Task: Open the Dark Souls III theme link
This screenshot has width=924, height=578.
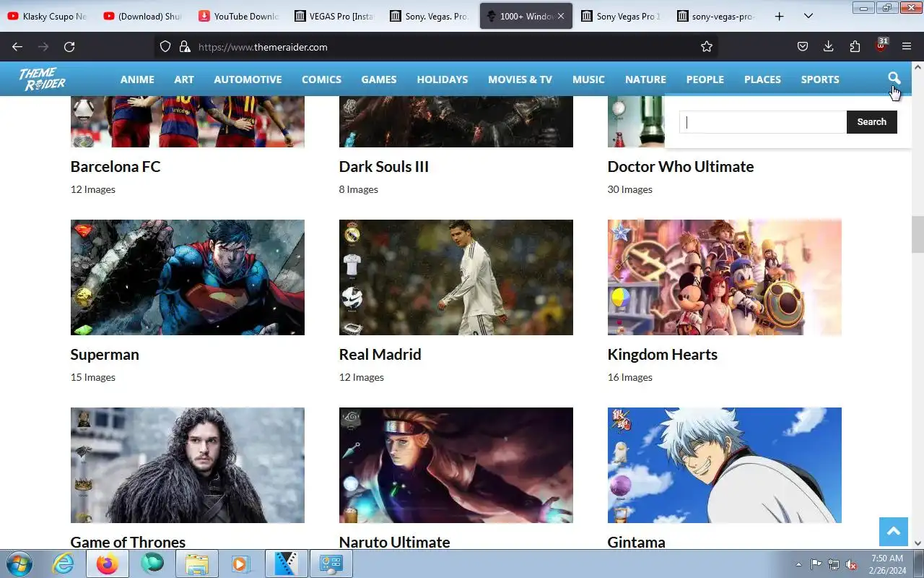Action: click(x=384, y=166)
